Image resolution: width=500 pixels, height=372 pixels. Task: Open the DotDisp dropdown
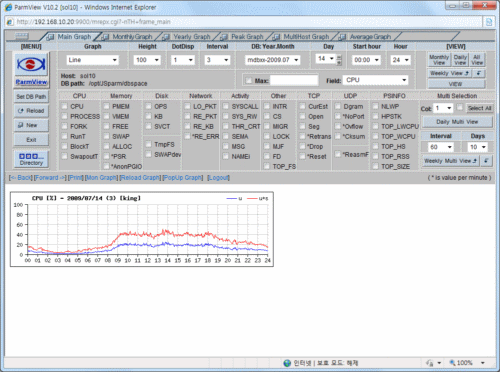183,60
